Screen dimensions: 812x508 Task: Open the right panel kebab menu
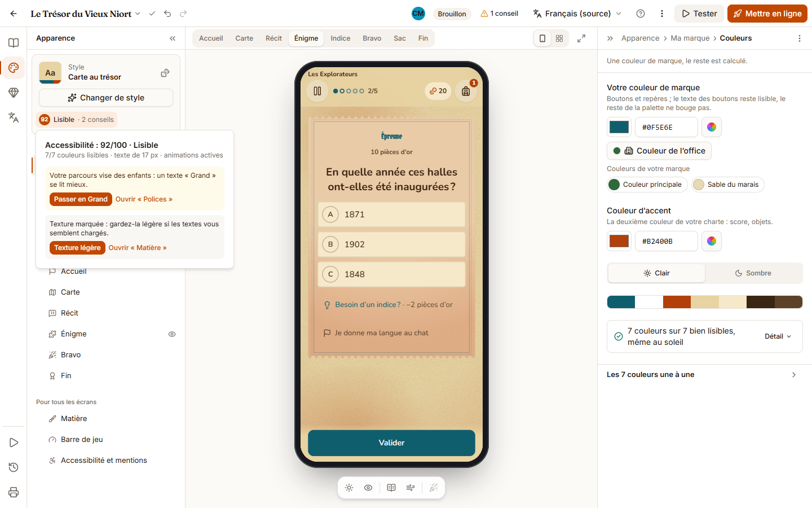800,38
